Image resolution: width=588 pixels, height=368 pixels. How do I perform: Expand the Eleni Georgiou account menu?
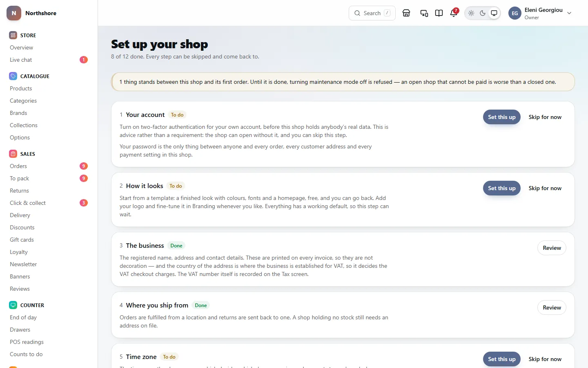540,13
